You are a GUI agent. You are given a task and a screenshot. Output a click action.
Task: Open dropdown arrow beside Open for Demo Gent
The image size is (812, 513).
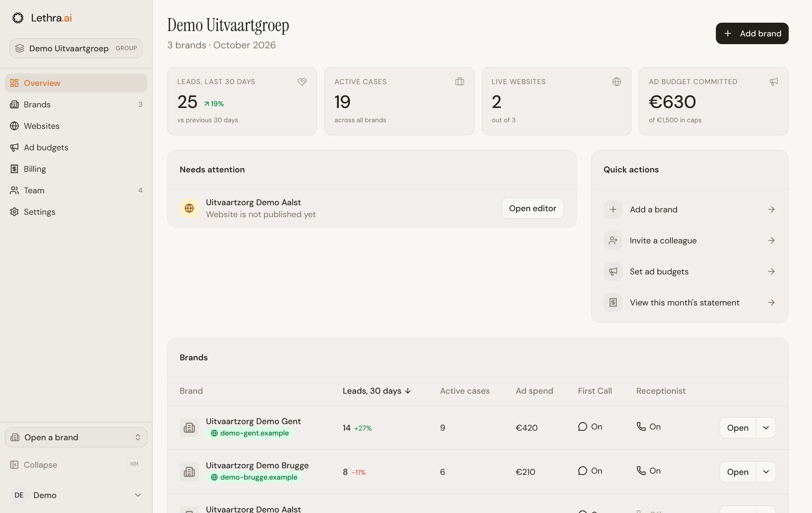(766, 428)
